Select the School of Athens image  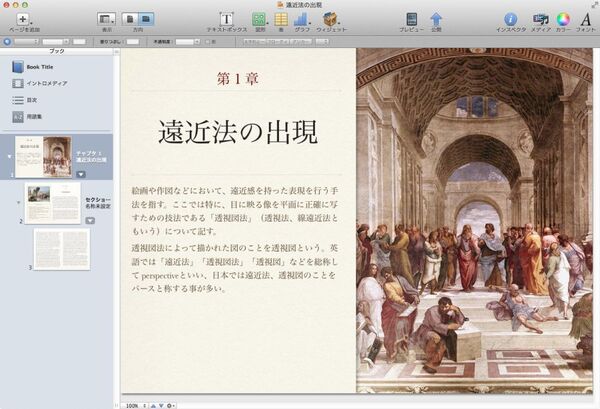[x=474, y=220]
